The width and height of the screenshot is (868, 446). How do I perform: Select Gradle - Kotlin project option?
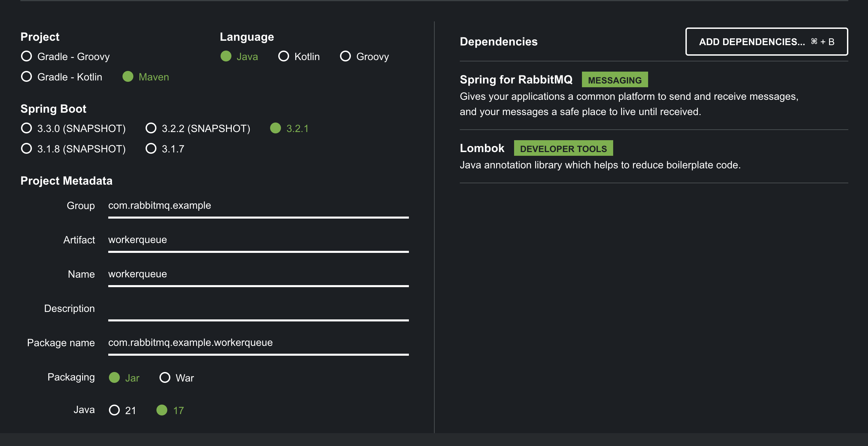pyautogui.click(x=26, y=77)
